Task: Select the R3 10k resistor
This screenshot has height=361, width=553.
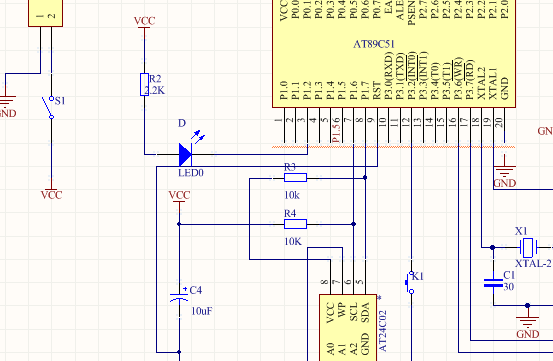Action: (x=296, y=178)
